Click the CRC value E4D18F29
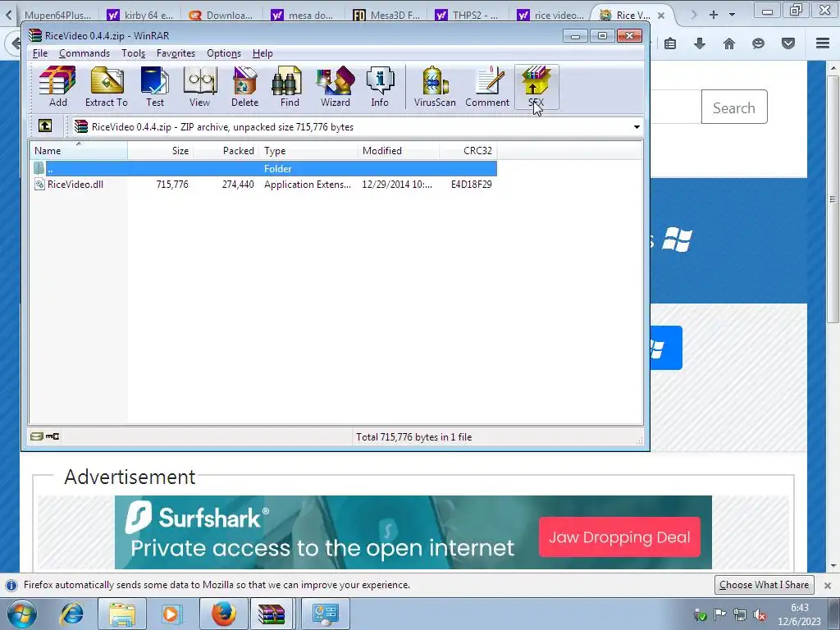840x630 pixels. 472,185
